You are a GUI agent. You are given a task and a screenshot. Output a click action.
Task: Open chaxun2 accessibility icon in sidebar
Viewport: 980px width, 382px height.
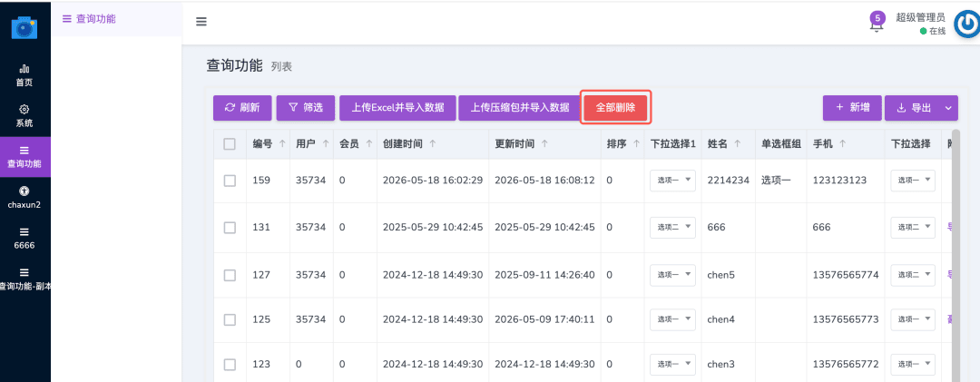[24, 191]
